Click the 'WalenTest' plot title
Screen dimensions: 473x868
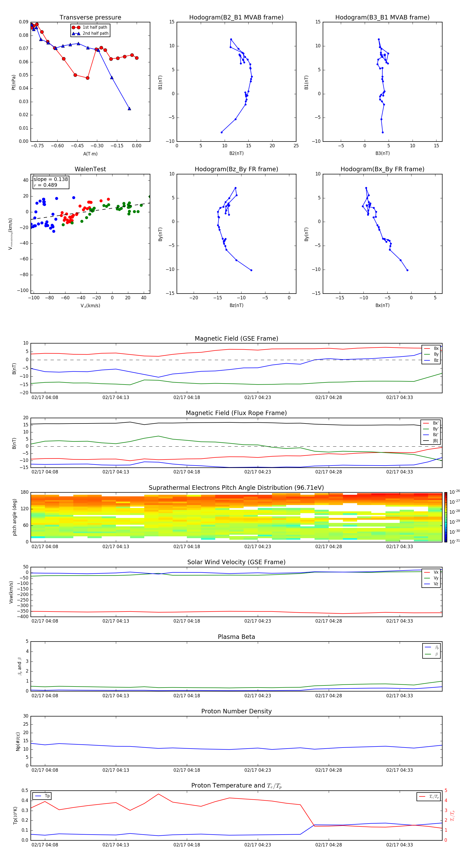point(90,169)
